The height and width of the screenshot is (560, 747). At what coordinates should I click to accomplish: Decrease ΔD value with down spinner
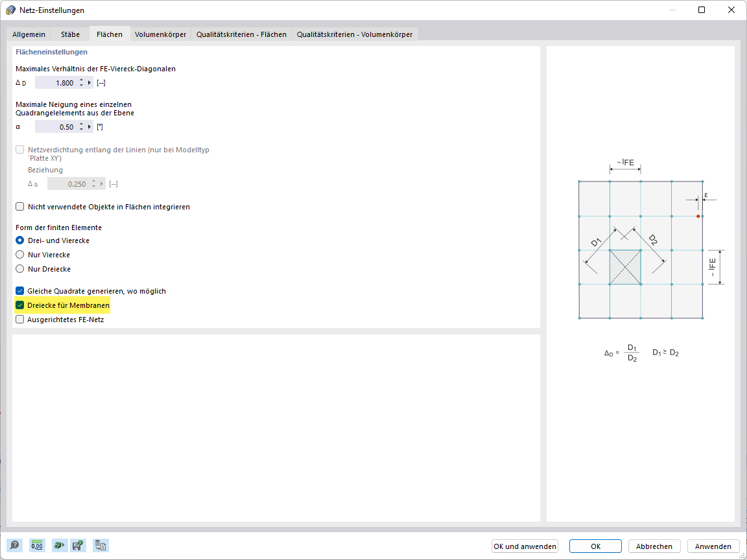82,86
